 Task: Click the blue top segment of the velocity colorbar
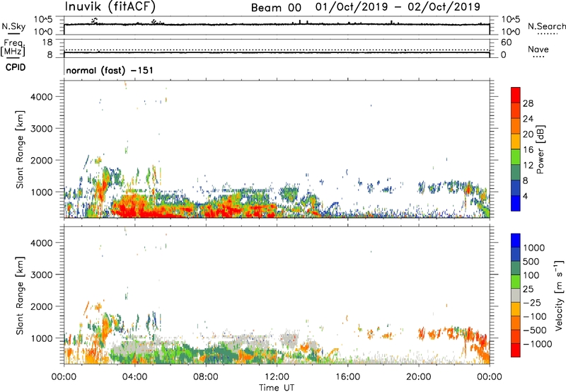coord(516,241)
